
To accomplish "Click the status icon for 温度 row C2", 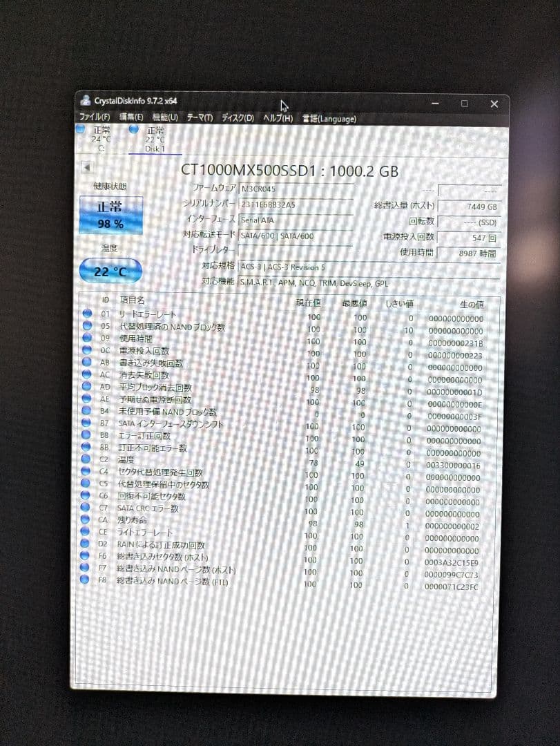I will pos(86,459).
